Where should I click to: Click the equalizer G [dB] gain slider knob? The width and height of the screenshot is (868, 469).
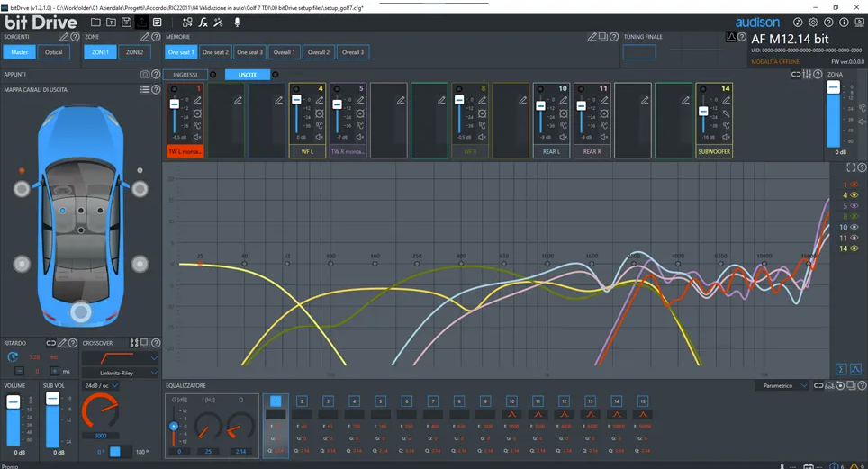tap(174, 426)
